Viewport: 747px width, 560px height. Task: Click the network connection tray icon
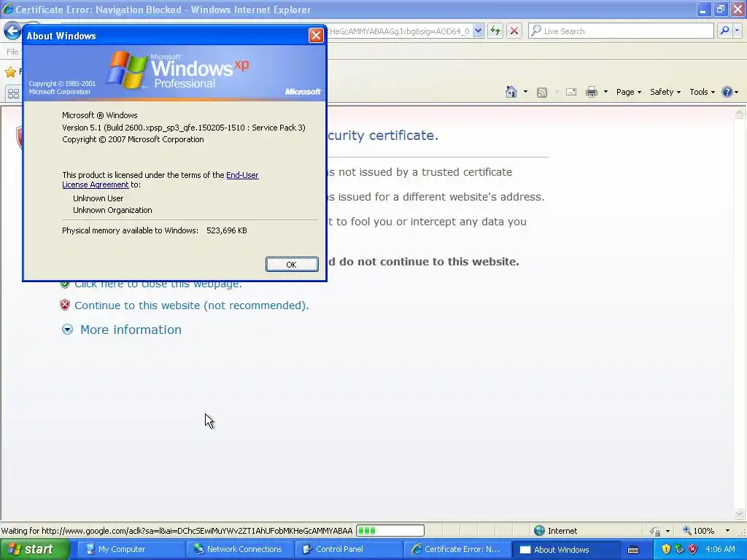pos(679,550)
